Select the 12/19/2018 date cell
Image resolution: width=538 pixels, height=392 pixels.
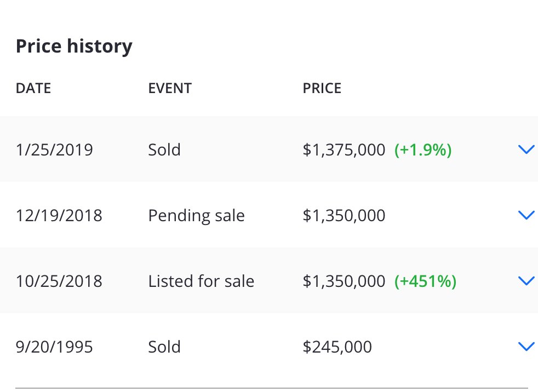[x=59, y=215]
